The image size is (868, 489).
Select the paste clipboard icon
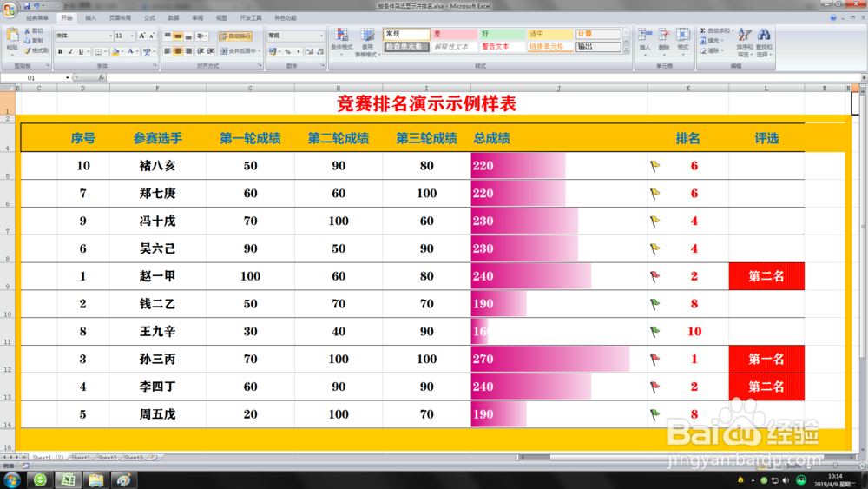click(x=11, y=36)
